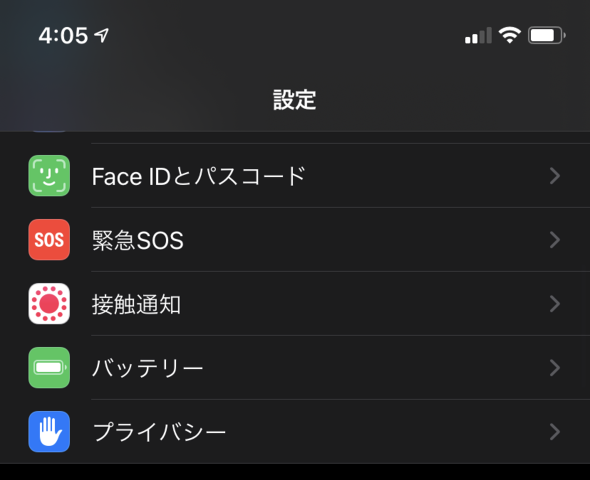Tap the blue hand privacy icon

[x=49, y=431]
